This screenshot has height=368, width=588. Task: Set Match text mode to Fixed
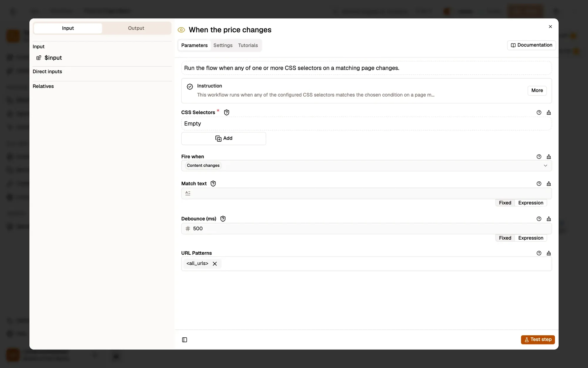[x=505, y=203]
